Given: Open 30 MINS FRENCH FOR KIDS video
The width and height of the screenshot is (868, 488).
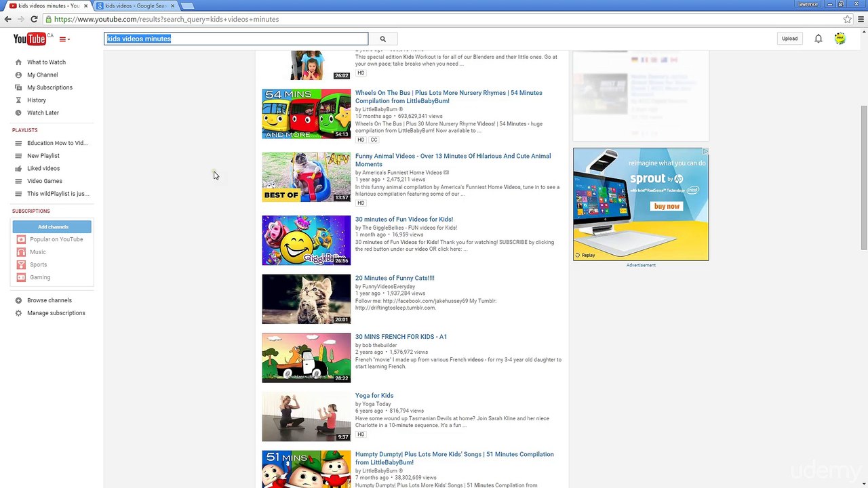Looking at the screenshot, I should click(401, 337).
